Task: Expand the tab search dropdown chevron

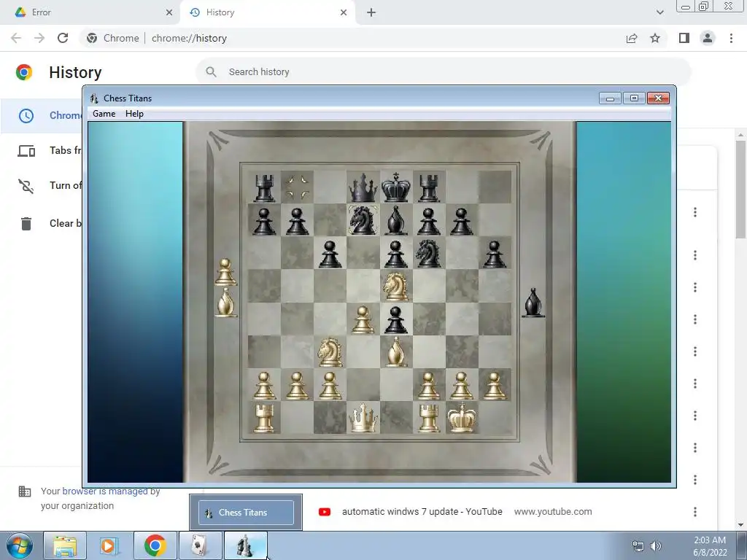Action: tap(659, 12)
